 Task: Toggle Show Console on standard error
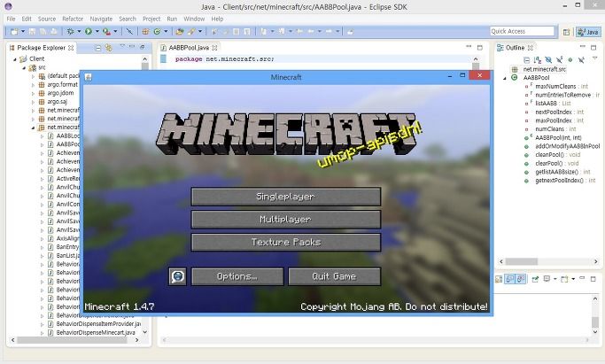coord(521,279)
